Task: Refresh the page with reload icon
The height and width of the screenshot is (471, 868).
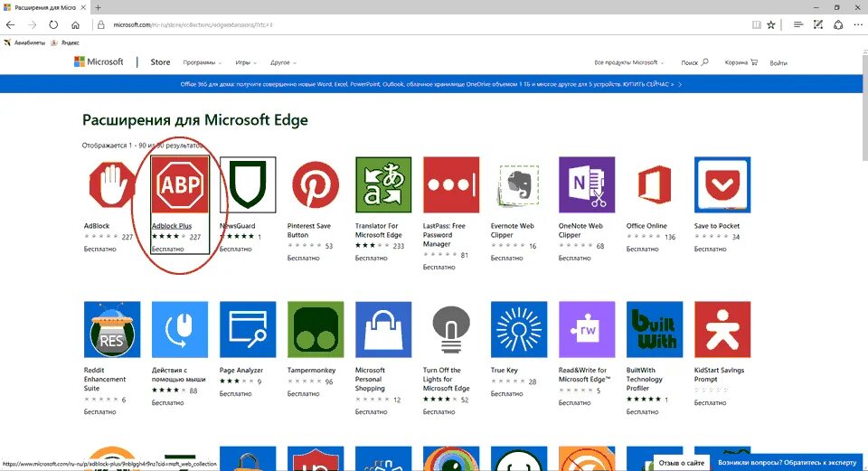Action: click(53, 25)
